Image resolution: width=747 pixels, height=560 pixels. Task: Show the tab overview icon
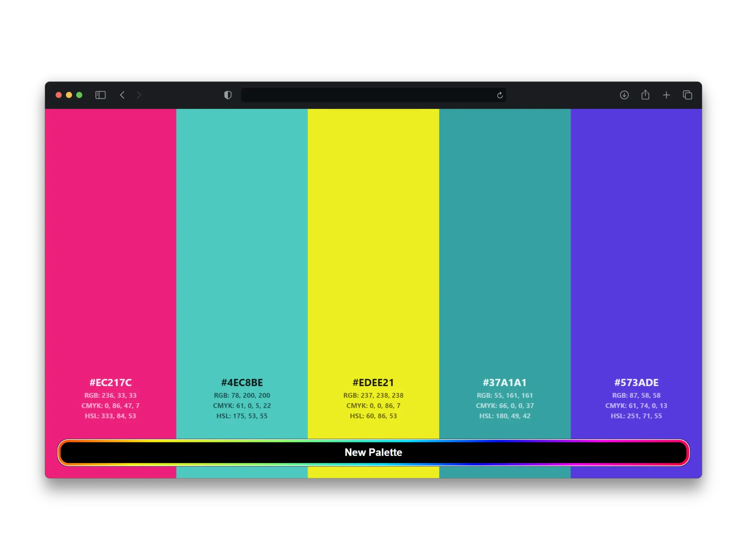[687, 95]
